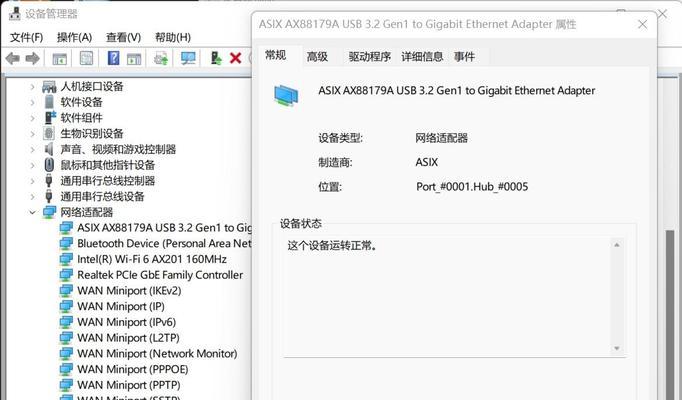682x400 pixels.
Task: Click icon beside WAN Miniport (IKEv2)
Action: (x=66, y=290)
